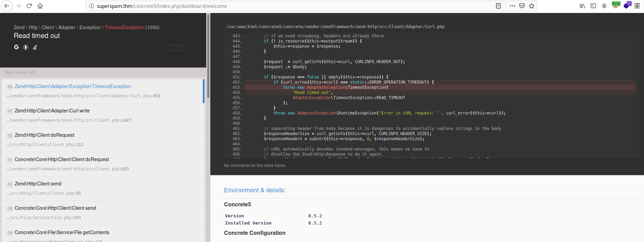Go back to the previous page
The image size is (644, 242).
click(7, 6)
